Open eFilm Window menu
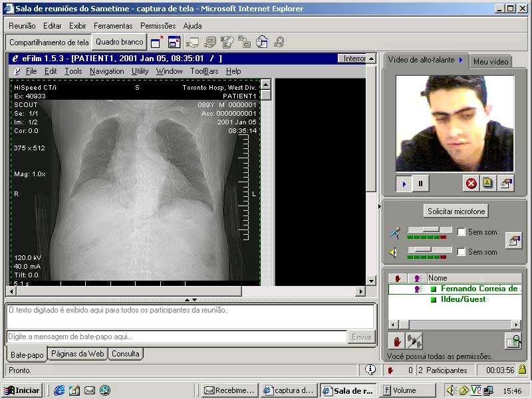The height and width of the screenshot is (399, 532). (170, 71)
